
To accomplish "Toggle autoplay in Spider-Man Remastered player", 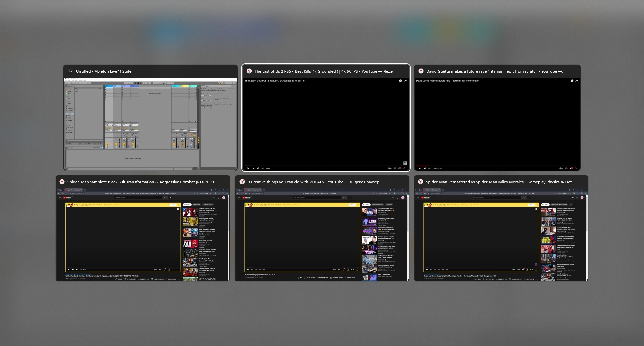I will 514,269.
